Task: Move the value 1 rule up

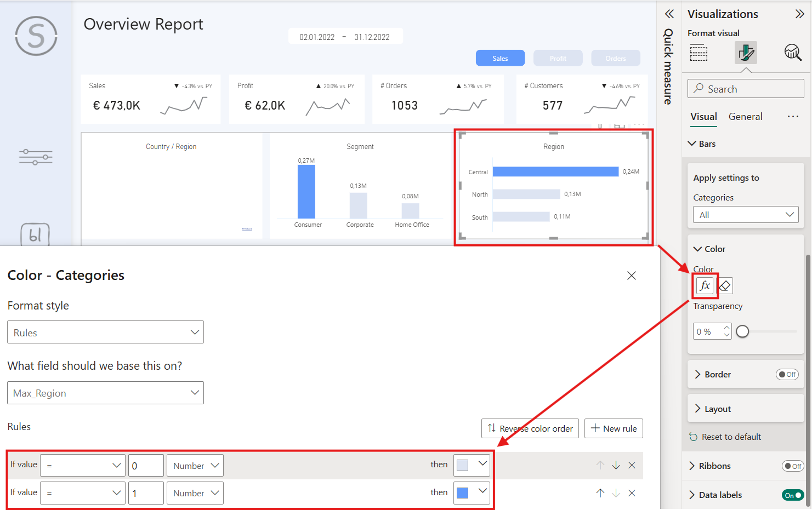Action: point(600,493)
